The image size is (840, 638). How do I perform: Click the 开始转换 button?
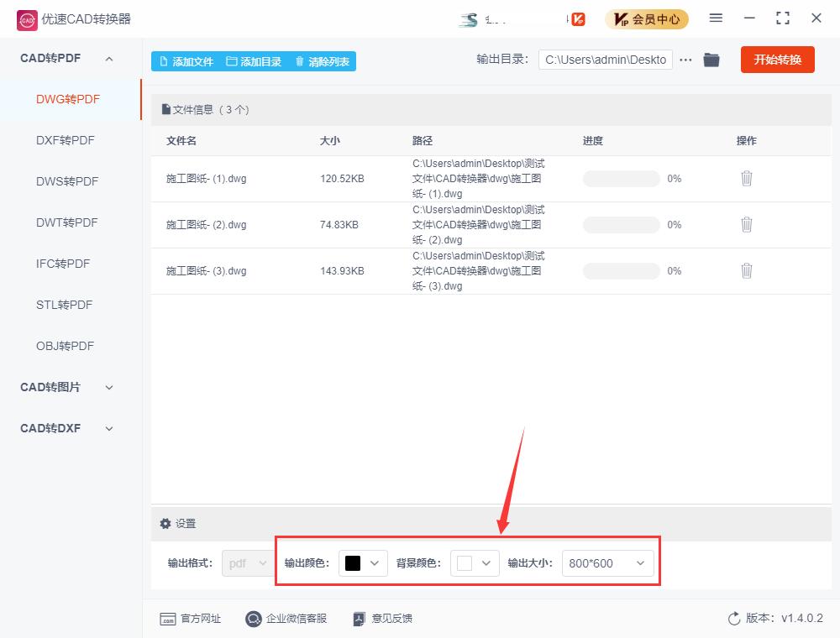[x=777, y=60]
